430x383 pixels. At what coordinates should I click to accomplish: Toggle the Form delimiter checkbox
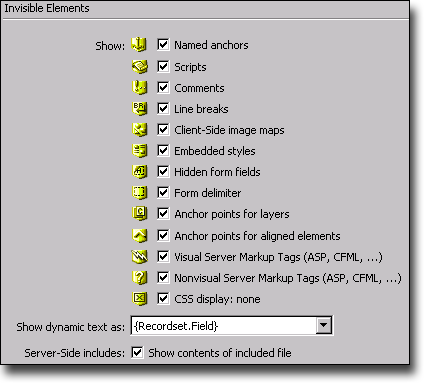[163, 192]
